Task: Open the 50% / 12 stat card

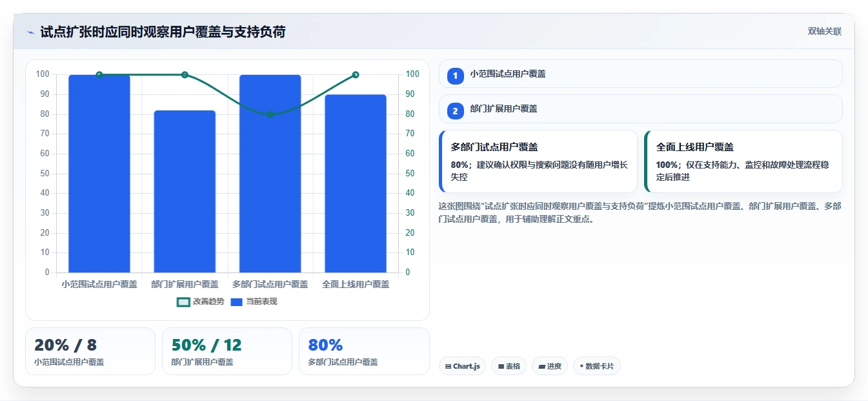Action: point(227,351)
